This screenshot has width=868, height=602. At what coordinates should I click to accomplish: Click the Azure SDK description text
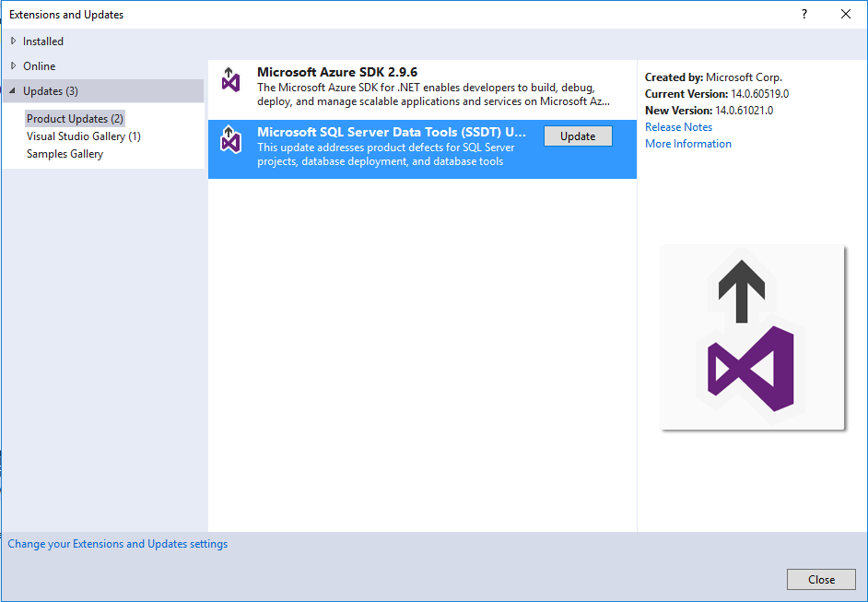pos(433,95)
